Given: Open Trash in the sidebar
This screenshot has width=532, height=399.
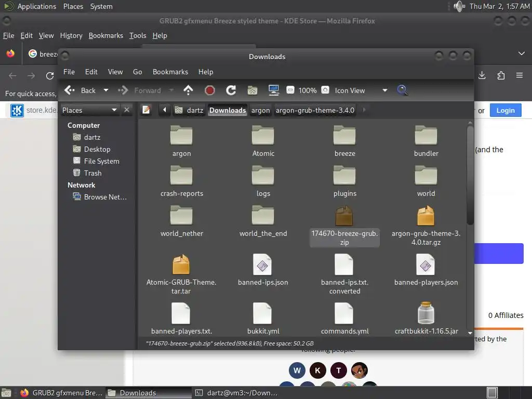Looking at the screenshot, I should (x=87, y=173).
